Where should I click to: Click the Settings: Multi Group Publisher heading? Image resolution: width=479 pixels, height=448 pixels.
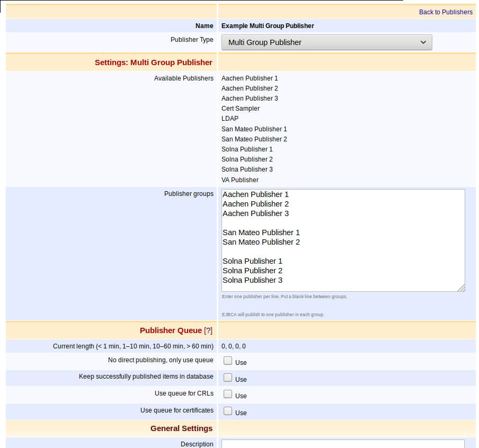[153, 62]
